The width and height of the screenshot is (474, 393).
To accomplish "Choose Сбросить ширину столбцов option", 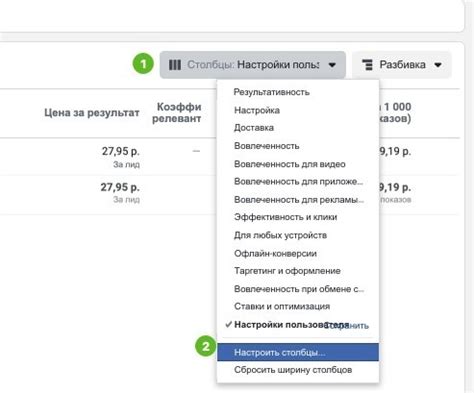I will pos(298,370).
